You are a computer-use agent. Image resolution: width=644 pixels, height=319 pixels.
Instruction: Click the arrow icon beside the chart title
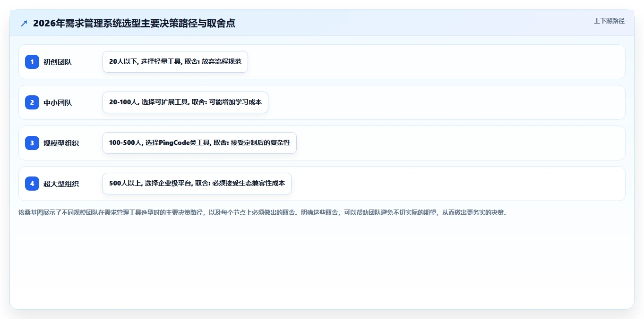24,23
